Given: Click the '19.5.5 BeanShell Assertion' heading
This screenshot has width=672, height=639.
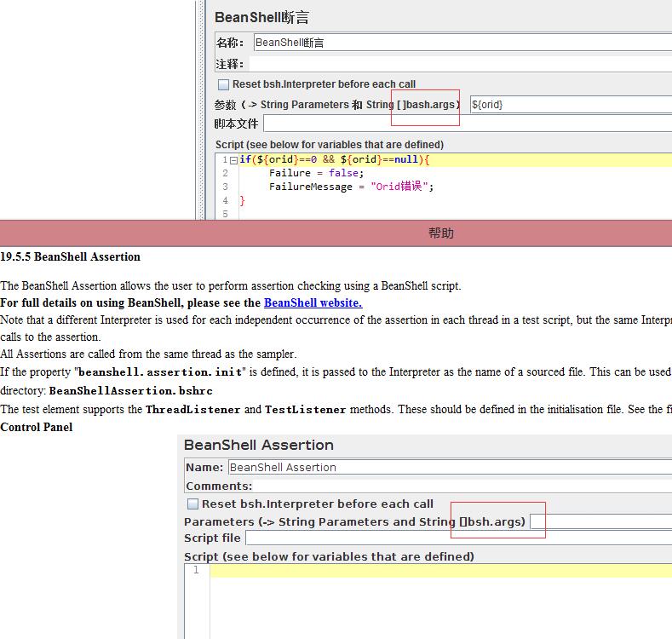Looking at the screenshot, I should click(71, 256).
